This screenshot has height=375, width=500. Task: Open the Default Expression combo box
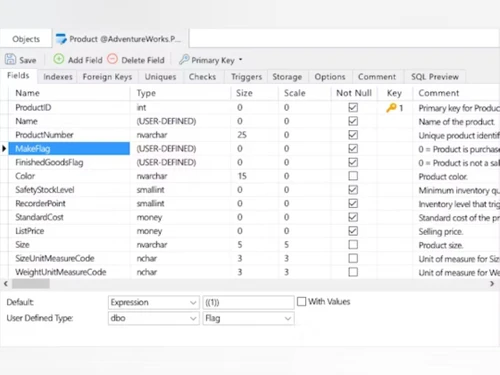[153, 302]
